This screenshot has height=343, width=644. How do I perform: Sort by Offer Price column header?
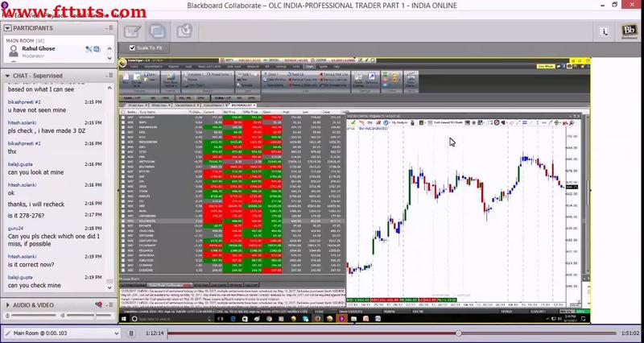pos(252,112)
